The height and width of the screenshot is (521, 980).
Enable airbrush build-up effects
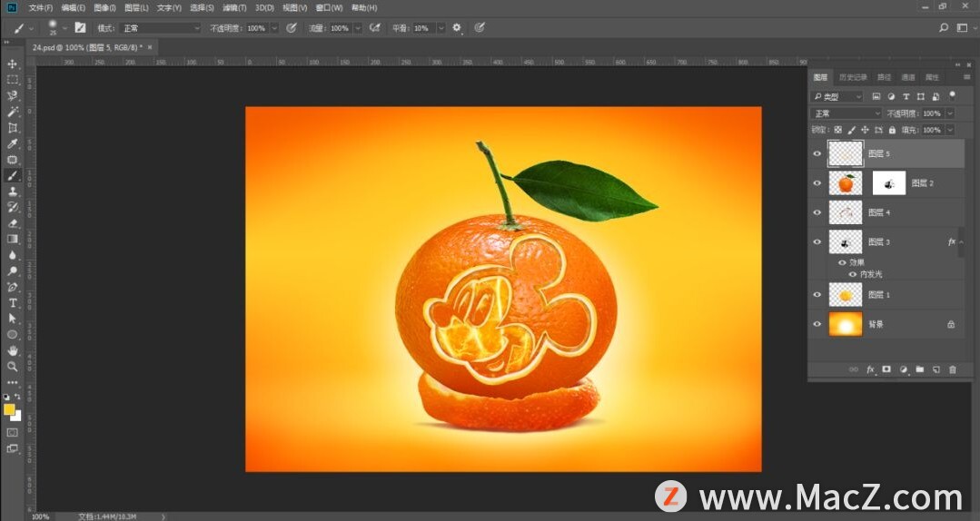point(375,27)
